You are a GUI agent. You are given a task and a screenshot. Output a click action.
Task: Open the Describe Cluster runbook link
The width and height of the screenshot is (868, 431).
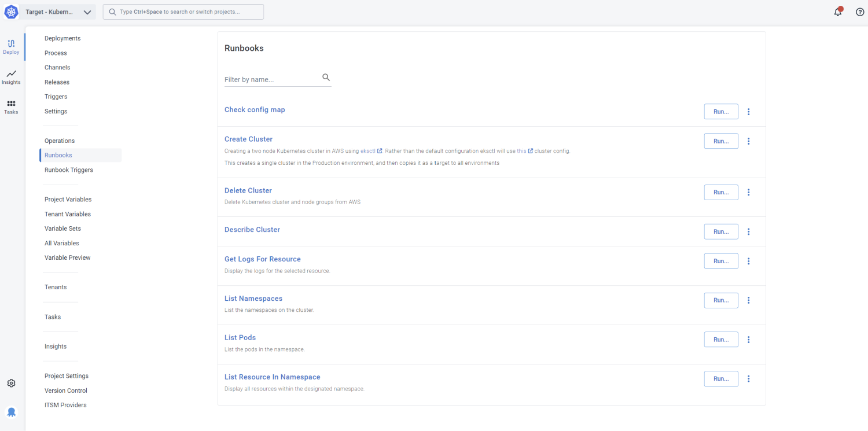click(252, 230)
